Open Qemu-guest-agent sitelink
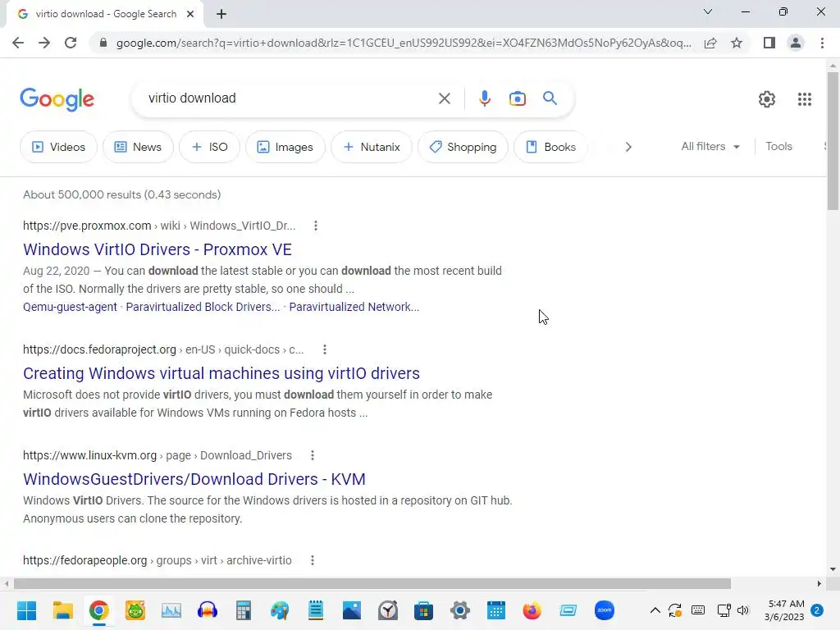 [70, 307]
